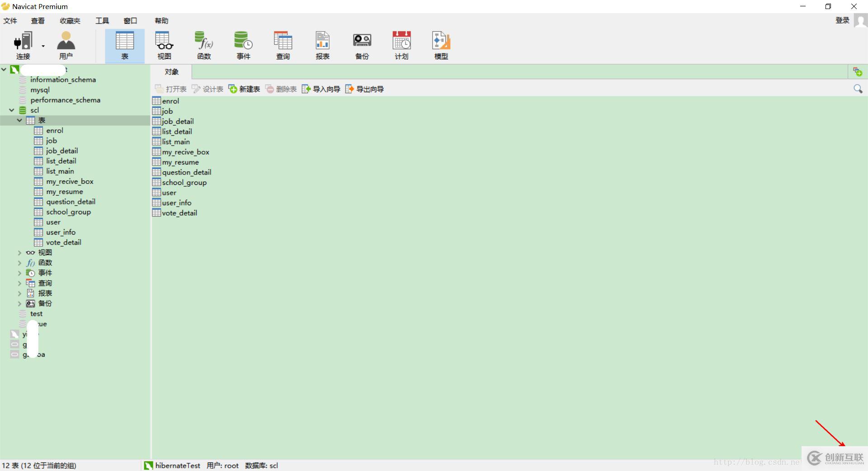Select the test database in tree
868x471 pixels.
click(36, 314)
